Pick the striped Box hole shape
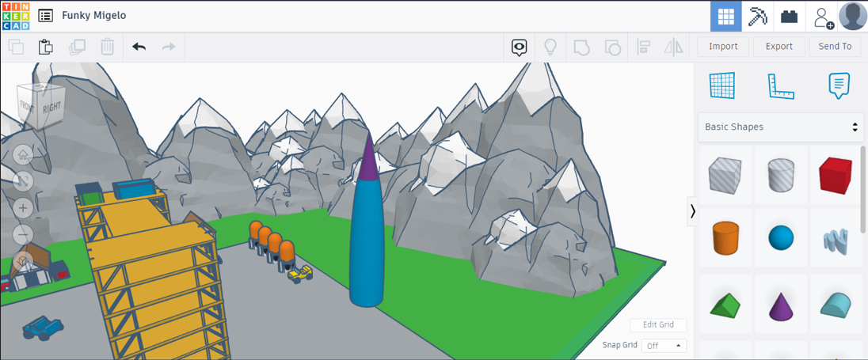 pyautogui.click(x=725, y=174)
